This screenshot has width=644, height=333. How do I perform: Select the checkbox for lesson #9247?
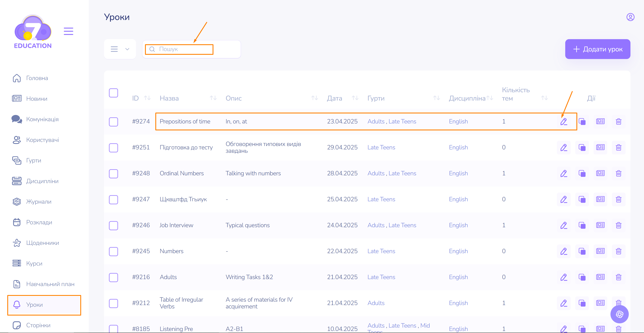pyautogui.click(x=113, y=200)
